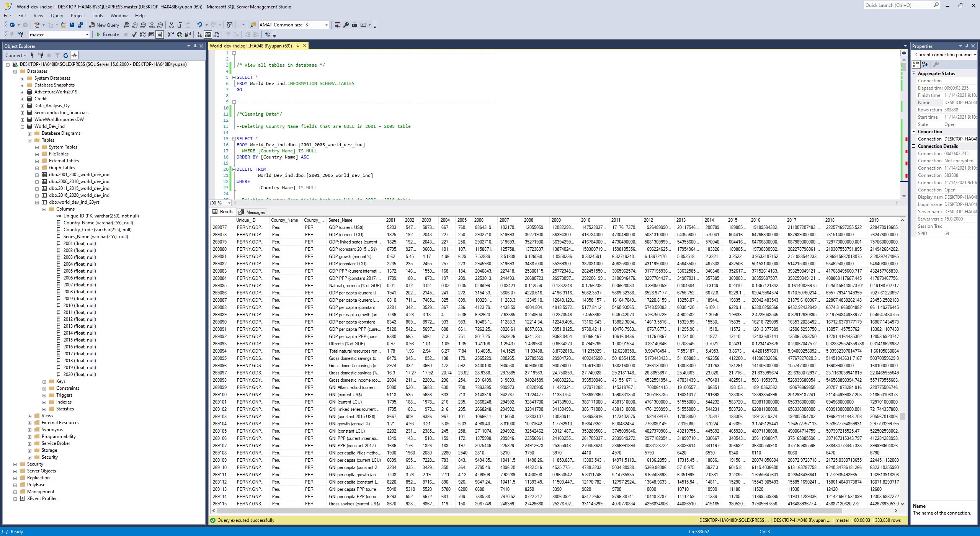
Task: Open a New Query window
Action: [107, 25]
